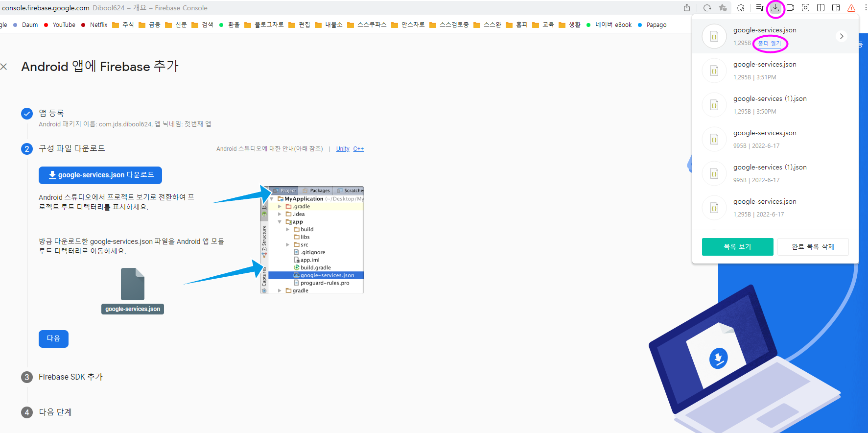The height and width of the screenshot is (433, 868).
Task: Click the file icon of the 3:50PM google-services (1).json
Action: coord(714,105)
